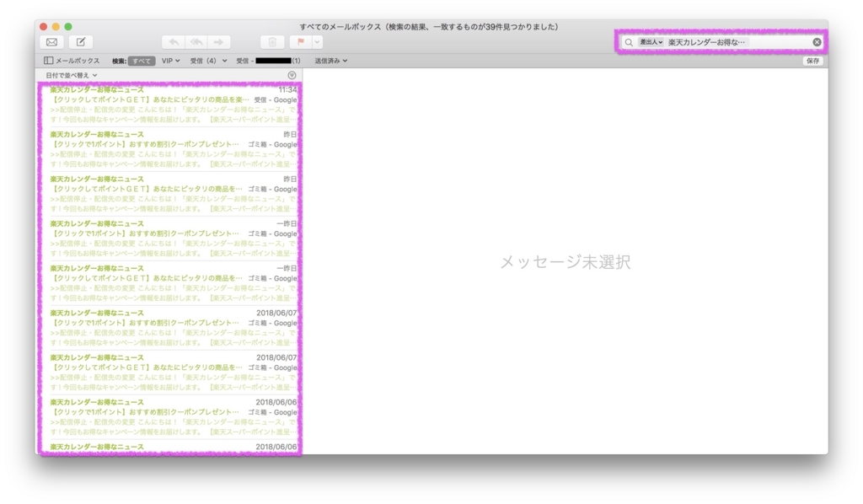Reply to the selected message

(x=174, y=42)
